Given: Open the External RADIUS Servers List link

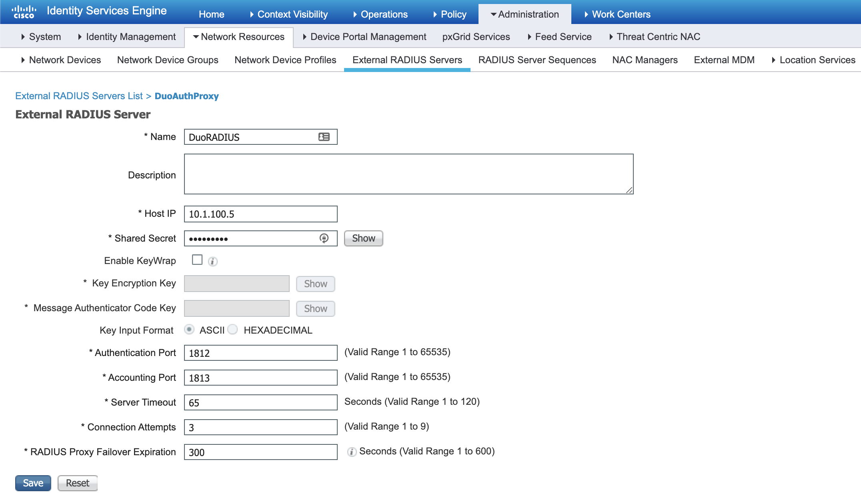Looking at the screenshot, I should 78,96.
